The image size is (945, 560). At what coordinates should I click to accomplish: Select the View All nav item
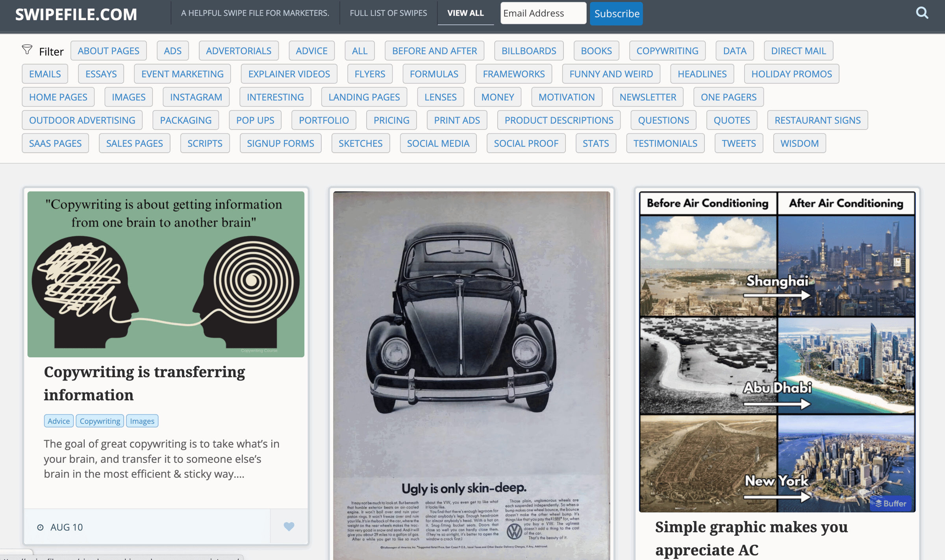[x=465, y=13]
